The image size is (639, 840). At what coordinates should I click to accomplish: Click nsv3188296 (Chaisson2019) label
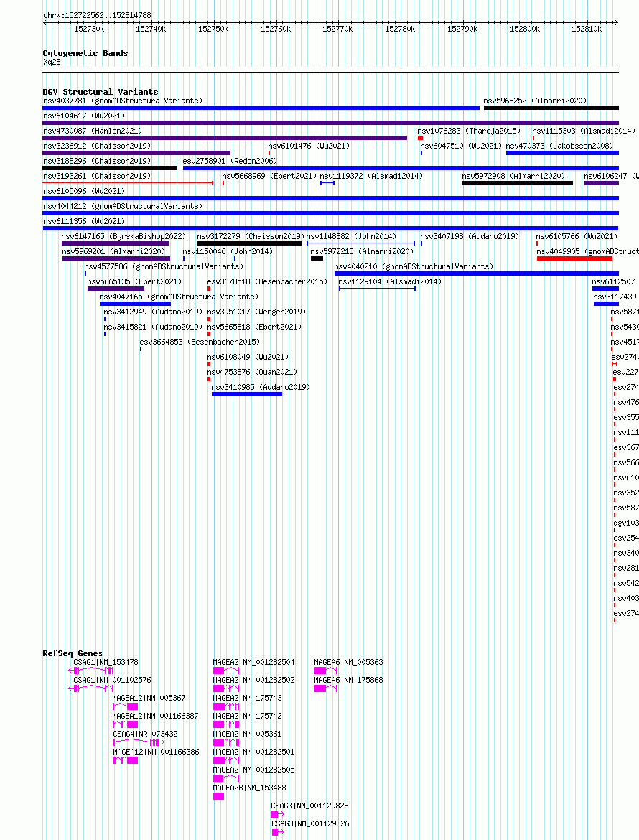tap(96, 161)
